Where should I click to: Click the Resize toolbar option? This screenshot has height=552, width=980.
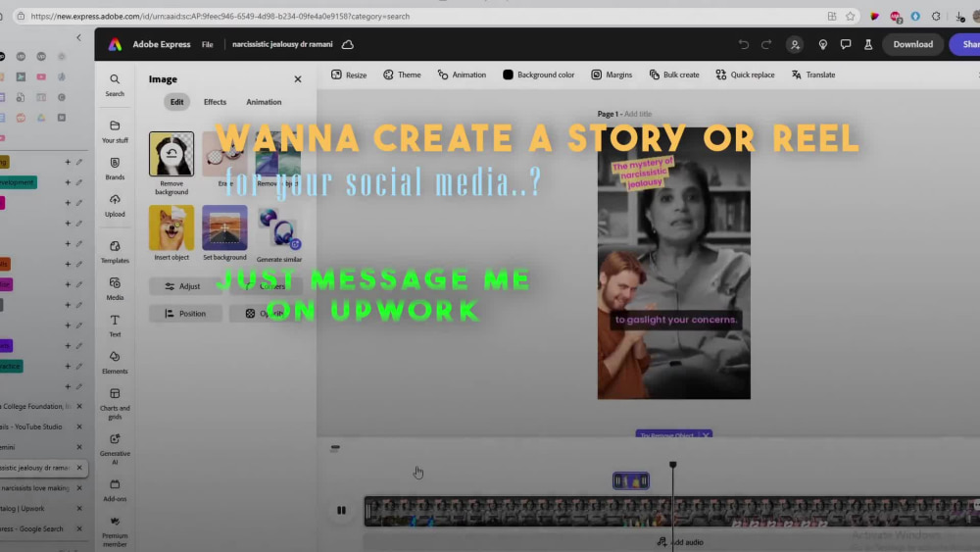(349, 75)
